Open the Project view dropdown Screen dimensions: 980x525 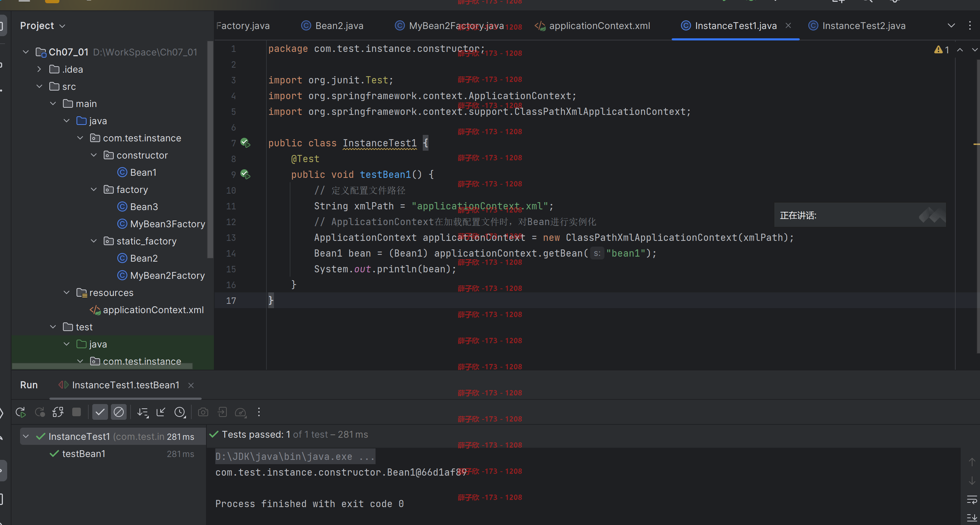43,25
